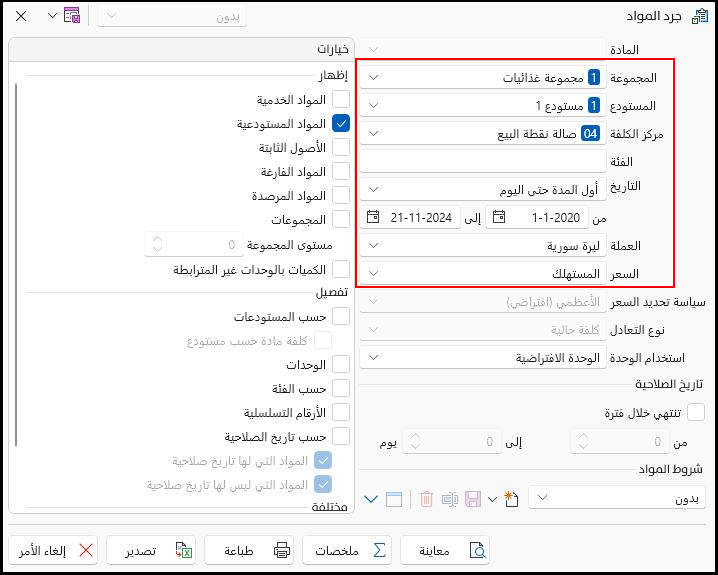Tick the حسب المستودعات checkbox
This screenshot has width=718, height=575.
coord(341,316)
